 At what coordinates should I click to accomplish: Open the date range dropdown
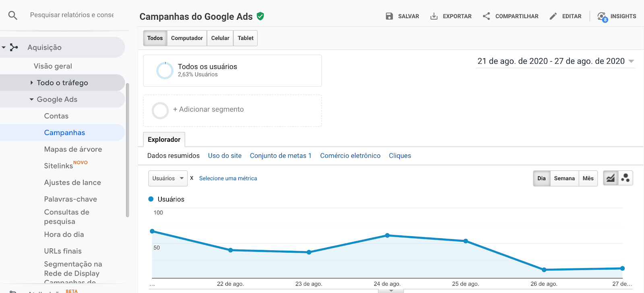click(555, 61)
